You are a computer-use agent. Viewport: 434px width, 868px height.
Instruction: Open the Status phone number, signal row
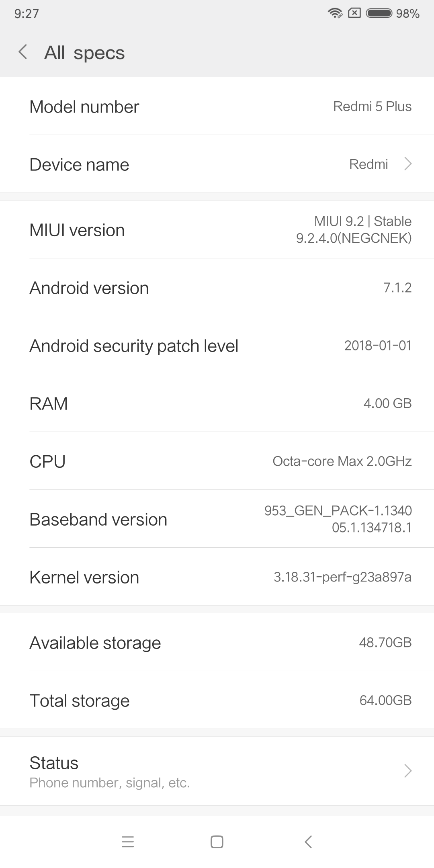(217, 771)
